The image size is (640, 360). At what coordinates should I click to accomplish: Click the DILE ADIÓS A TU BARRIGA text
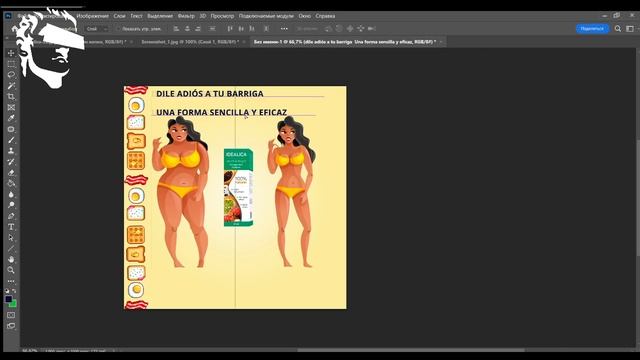click(210, 93)
